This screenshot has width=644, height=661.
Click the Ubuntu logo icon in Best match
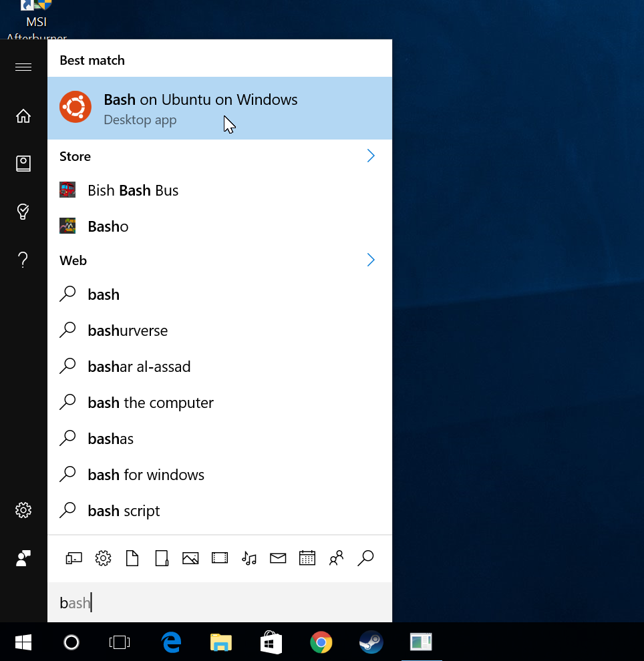click(75, 107)
